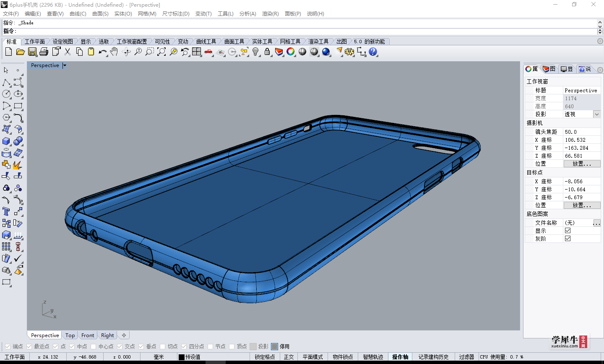Add a new viewport tab with plus
The width and height of the screenshot is (604, 364).
(x=124, y=335)
